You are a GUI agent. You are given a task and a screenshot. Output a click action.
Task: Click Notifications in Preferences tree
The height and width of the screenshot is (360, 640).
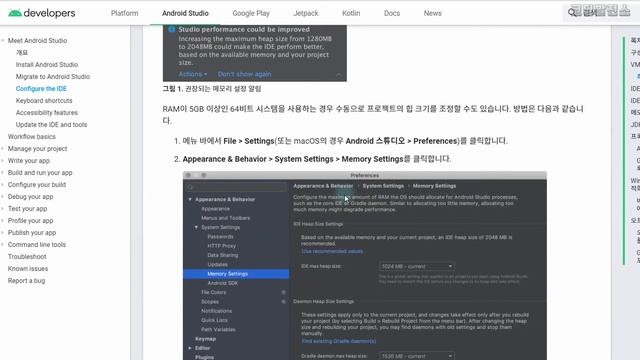216,311
